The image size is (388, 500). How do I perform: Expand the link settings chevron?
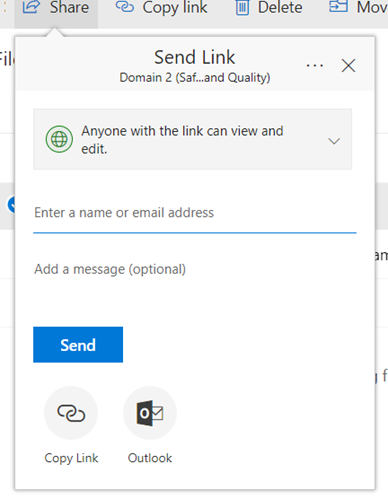[x=334, y=141]
